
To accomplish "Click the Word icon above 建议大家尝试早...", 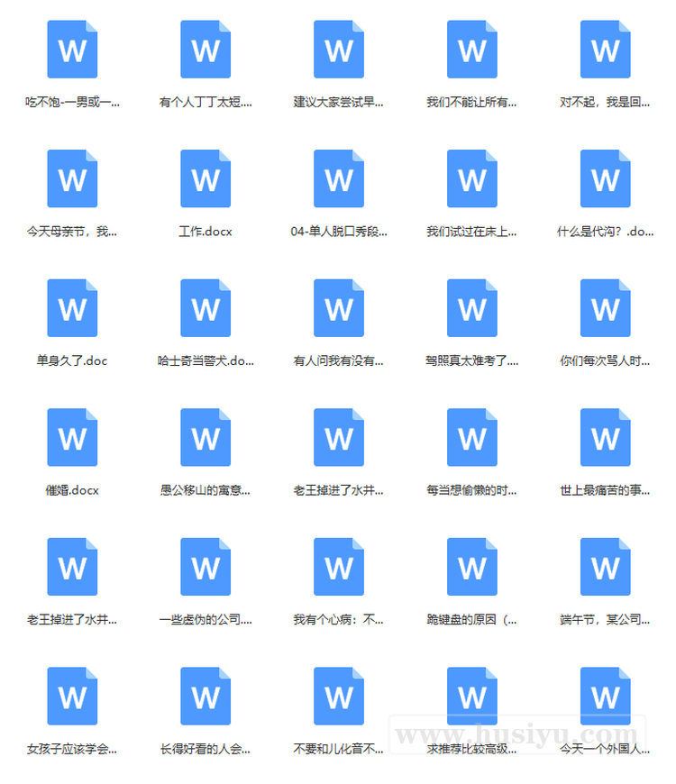I will (339, 49).
